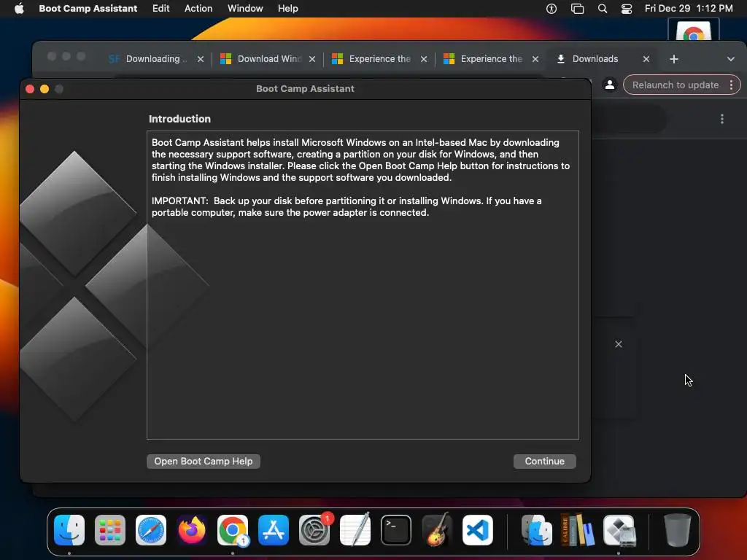Viewport: 747px width, 560px height.
Task: Click the Introduction heading
Action: pyautogui.click(x=179, y=119)
